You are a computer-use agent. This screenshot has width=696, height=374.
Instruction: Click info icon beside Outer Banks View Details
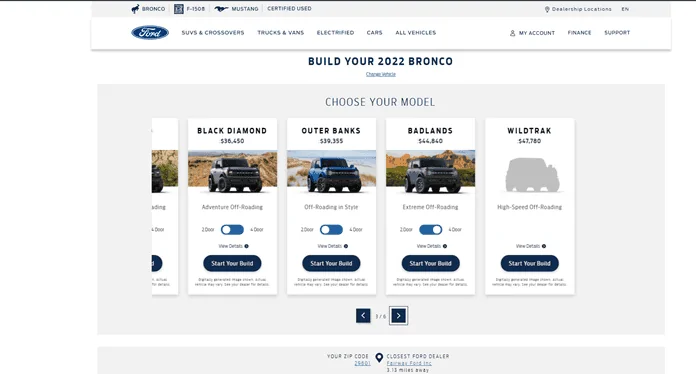point(346,246)
